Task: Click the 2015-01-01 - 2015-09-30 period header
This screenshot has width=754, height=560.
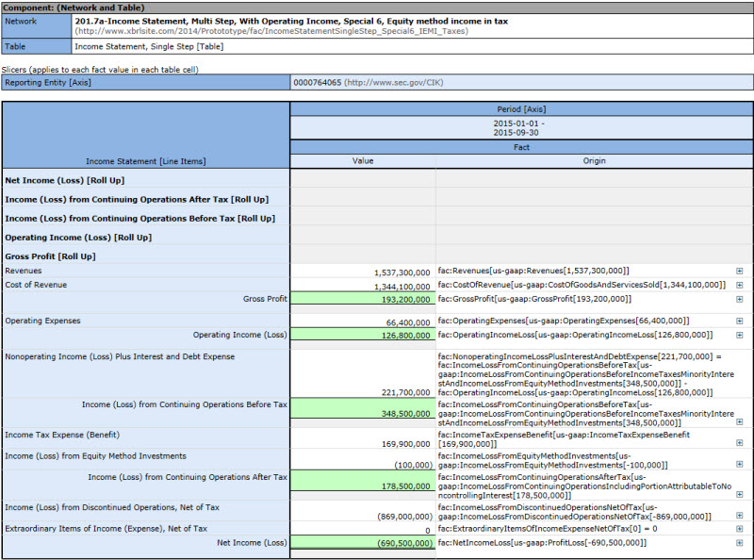Action: coord(522,128)
